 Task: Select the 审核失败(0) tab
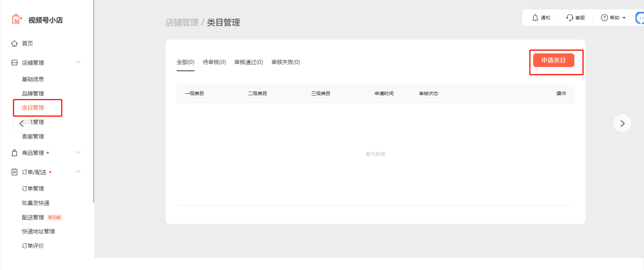(x=285, y=62)
